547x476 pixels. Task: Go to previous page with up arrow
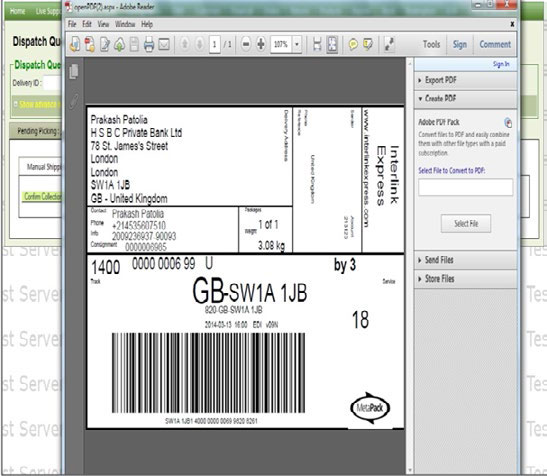[185, 44]
